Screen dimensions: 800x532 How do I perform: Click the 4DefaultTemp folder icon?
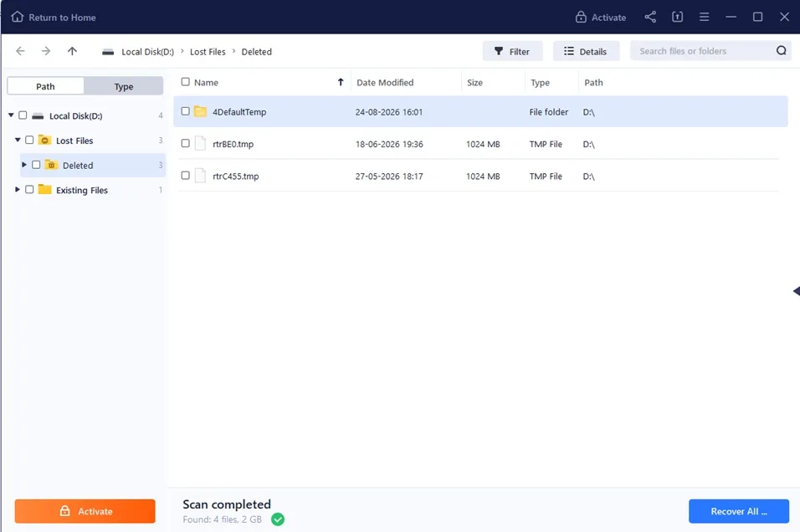point(200,111)
